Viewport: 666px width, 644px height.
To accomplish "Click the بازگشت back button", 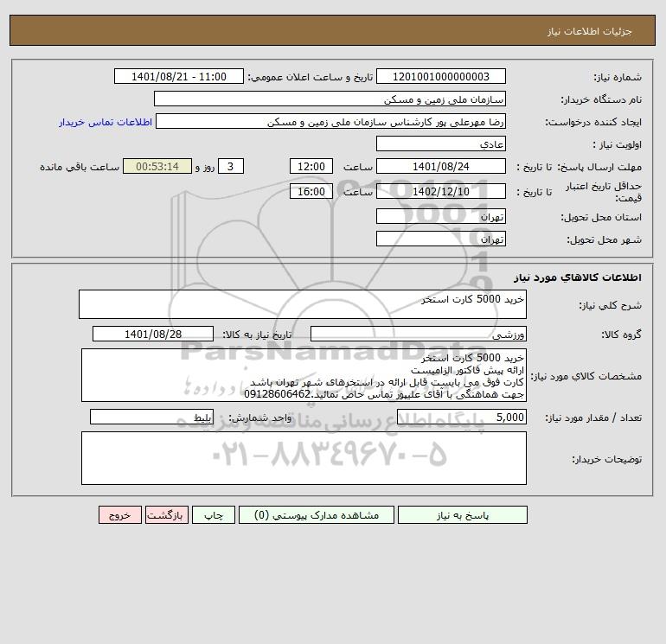I will (166, 515).
